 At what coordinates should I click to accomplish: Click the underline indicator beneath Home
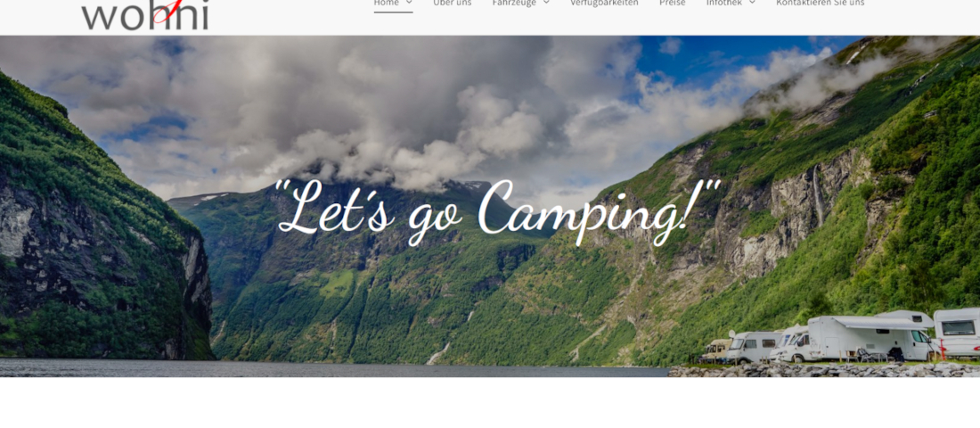tap(393, 12)
